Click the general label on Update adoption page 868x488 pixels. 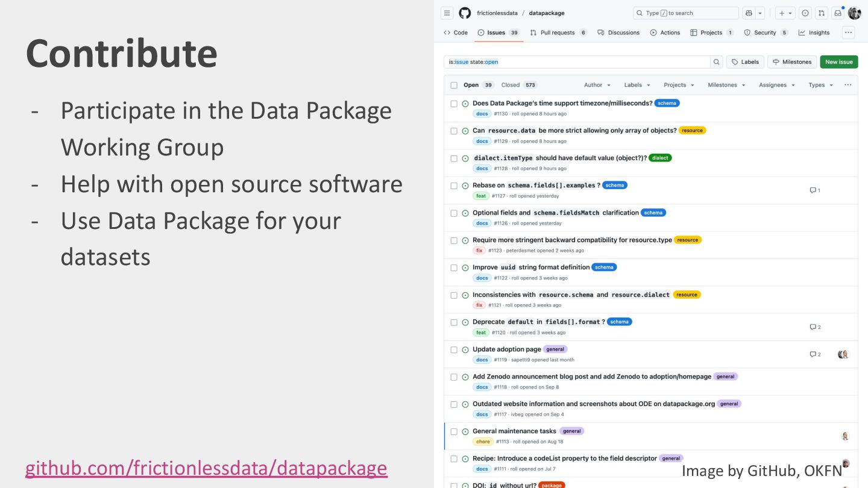point(555,349)
